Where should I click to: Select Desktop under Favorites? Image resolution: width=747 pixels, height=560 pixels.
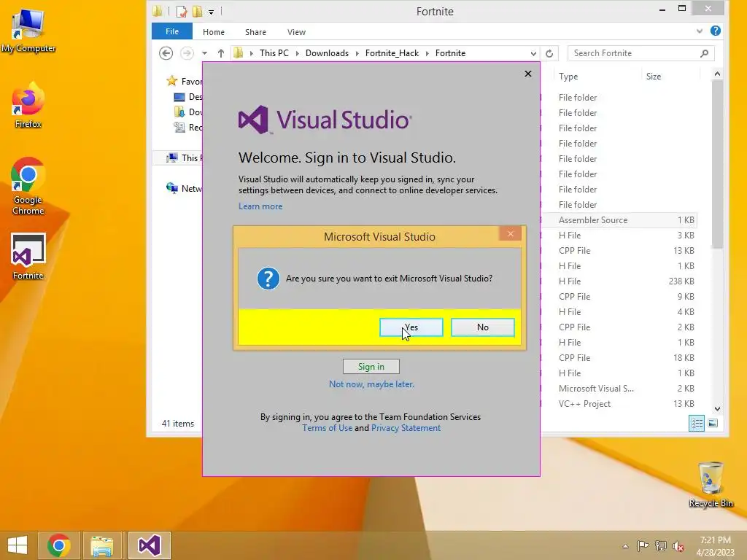pyautogui.click(x=188, y=97)
